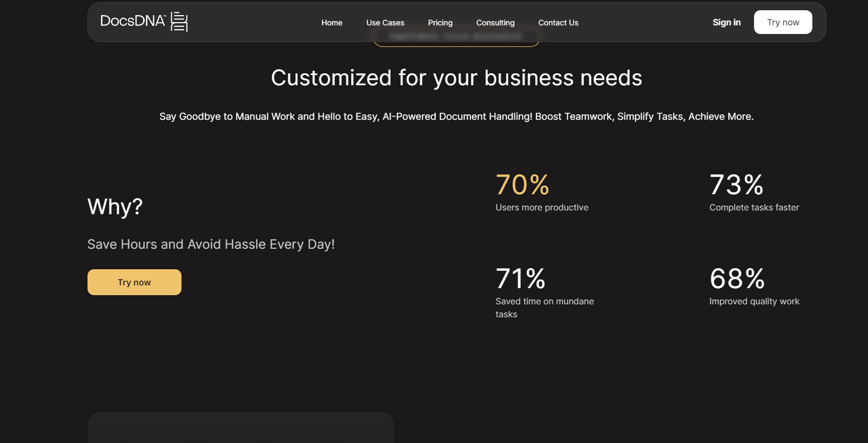Go to the Use Cases page

click(x=385, y=23)
